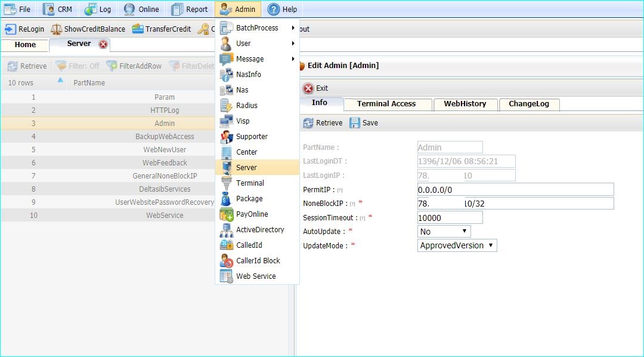Screen dimensions: 644x357
Task: Click the ReLogin toolbar icon
Action: tap(10, 29)
